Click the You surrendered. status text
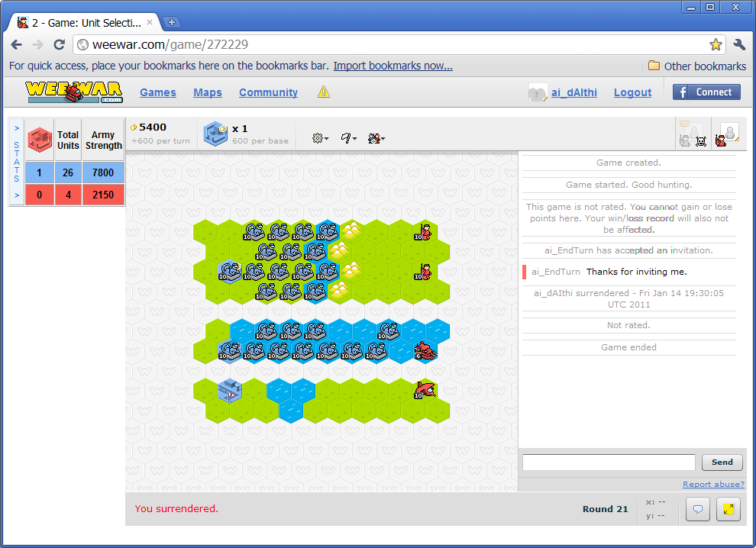 176,508
